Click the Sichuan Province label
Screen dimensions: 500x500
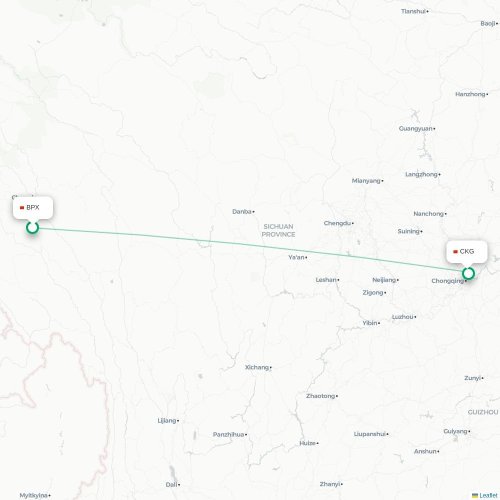[x=278, y=230]
